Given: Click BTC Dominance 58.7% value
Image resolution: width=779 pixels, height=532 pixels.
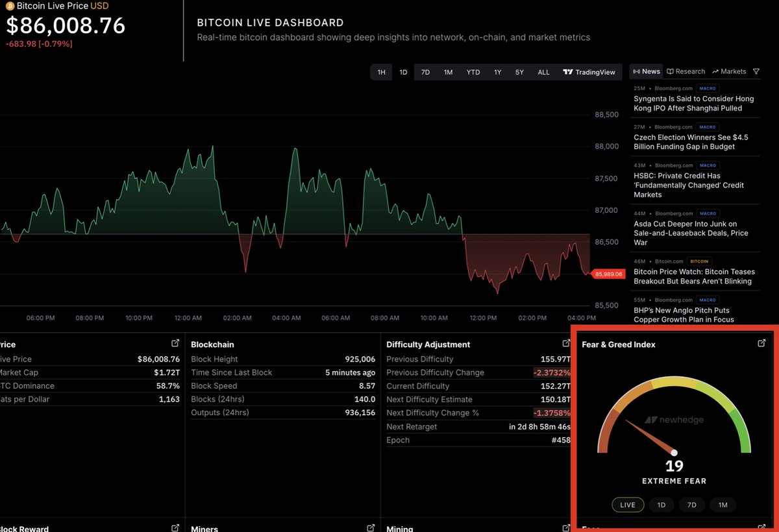Looking at the screenshot, I should 168,386.
